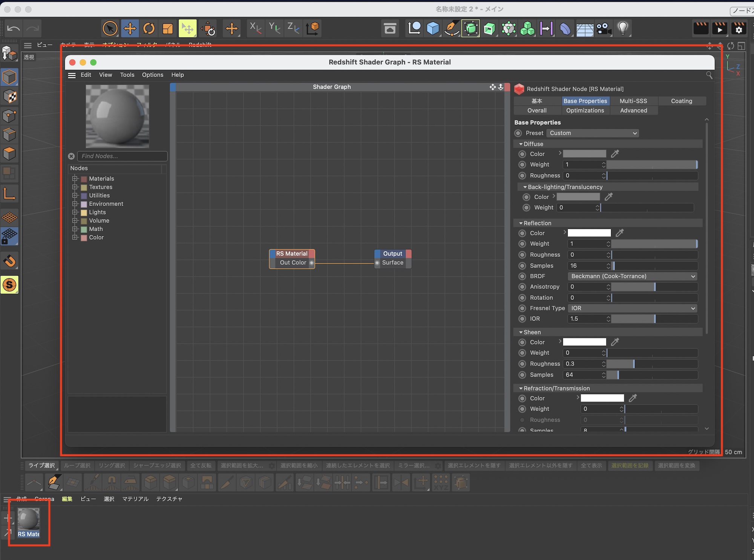The width and height of the screenshot is (754, 560).
Task: Open the Tools menu in Shader Graph
Action: click(x=127, y=75)
